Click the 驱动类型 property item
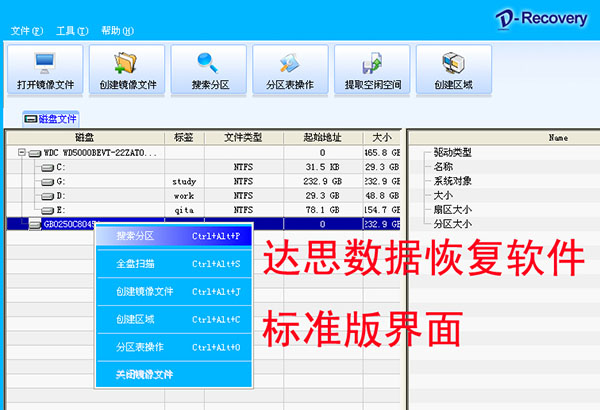The height and width of the screenshot is (410, 600). point(452,153)
